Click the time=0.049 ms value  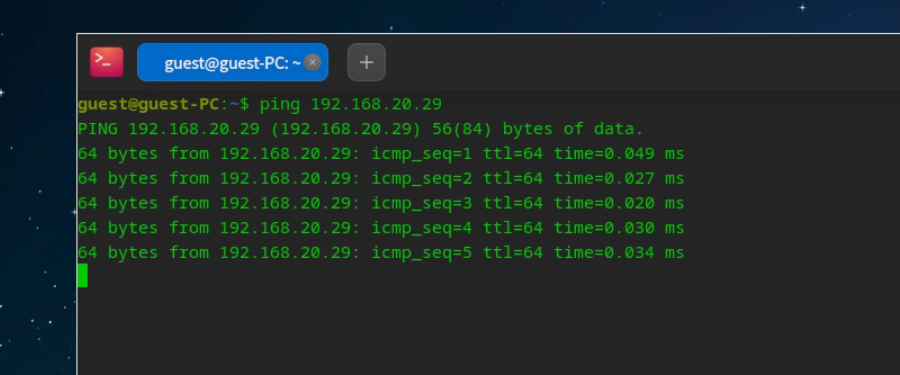pos(619,154)
